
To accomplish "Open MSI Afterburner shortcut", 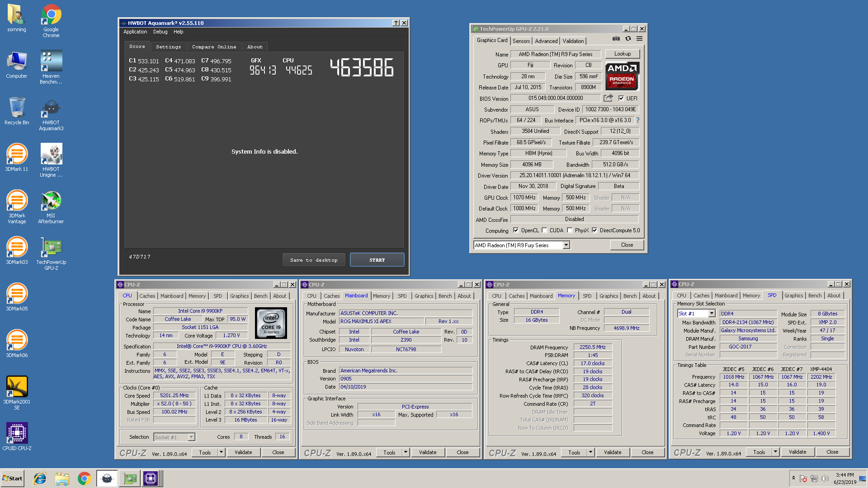I will 51,207.
